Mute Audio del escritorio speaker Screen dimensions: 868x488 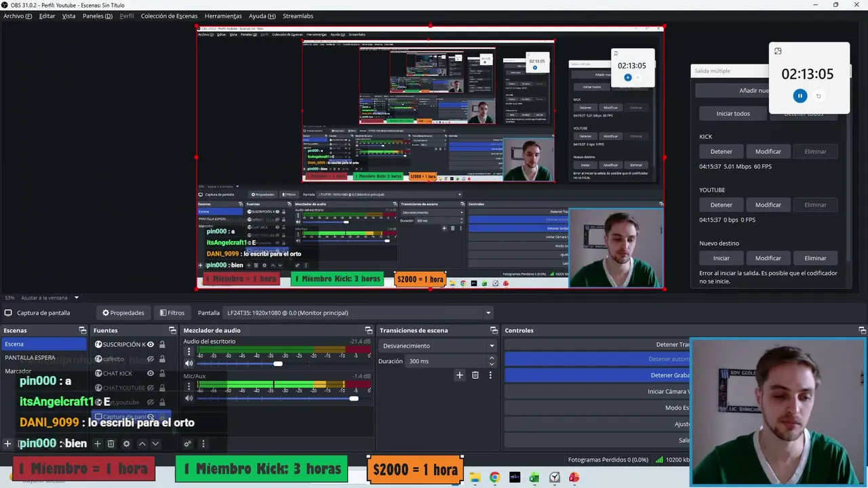coord(189,363)
